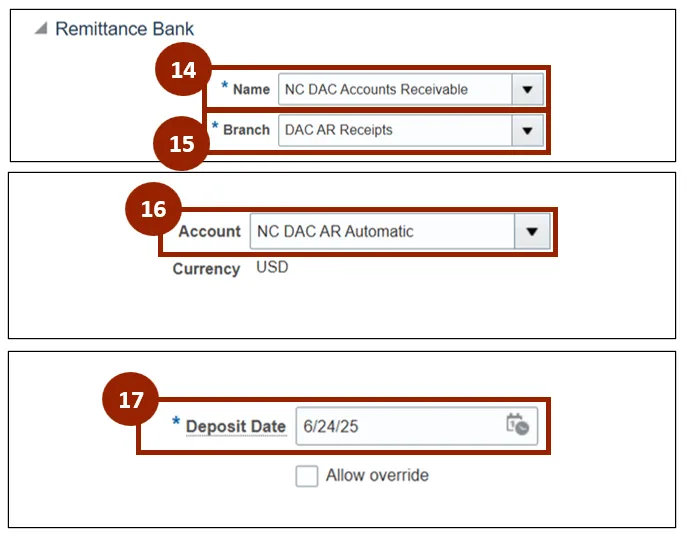The width and height of the screenshot is (687, 543).
Task: Click the Allow override label text
Action: coord(377,476)
